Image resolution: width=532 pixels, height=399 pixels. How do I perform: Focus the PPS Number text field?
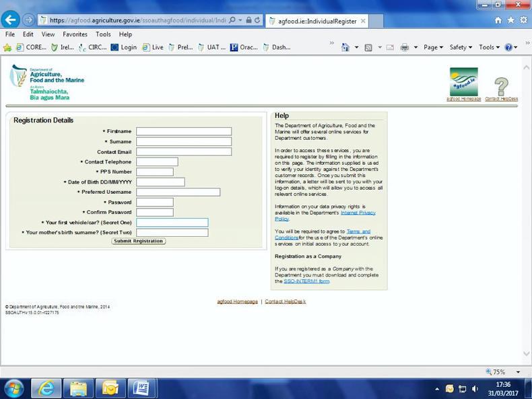pyautogui.click(x=154, y=172)
